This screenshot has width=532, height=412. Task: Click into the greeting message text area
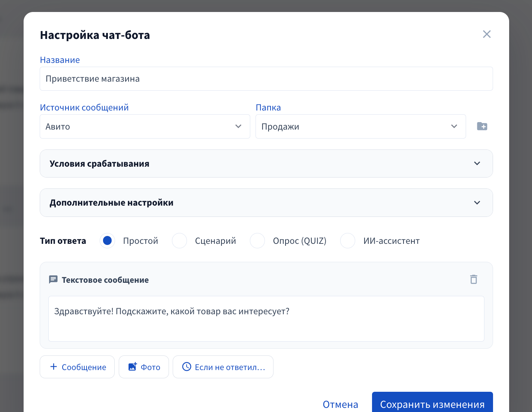tap(266, 319)
